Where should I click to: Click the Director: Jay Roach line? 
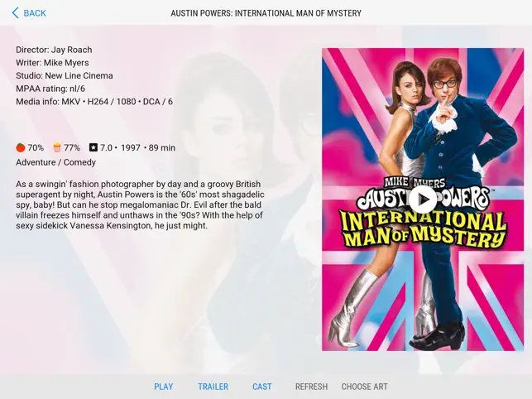[x=54, y=50]
